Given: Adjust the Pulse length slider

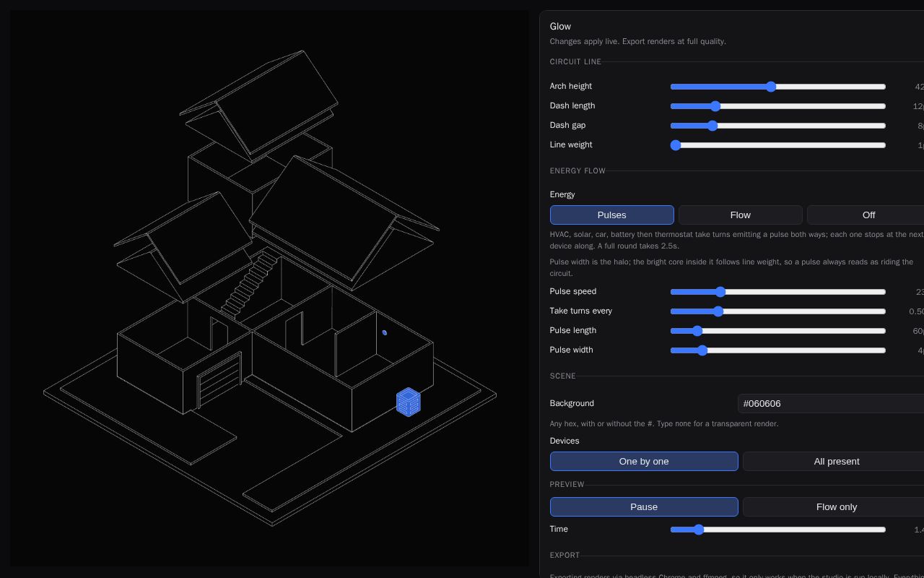Looking at the screenshot, I should pos(778,331).
